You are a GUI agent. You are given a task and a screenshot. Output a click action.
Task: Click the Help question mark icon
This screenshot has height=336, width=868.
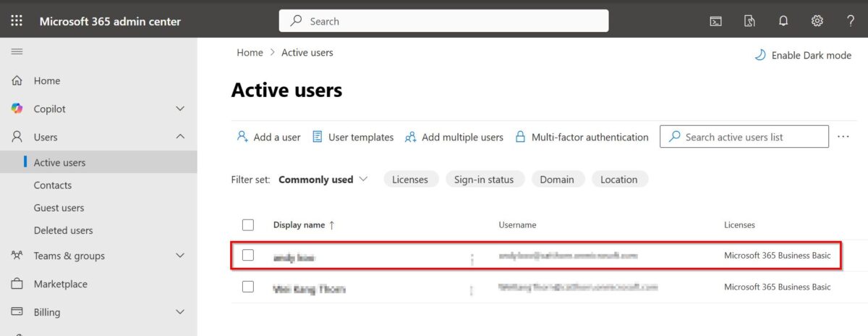[851, 21]
